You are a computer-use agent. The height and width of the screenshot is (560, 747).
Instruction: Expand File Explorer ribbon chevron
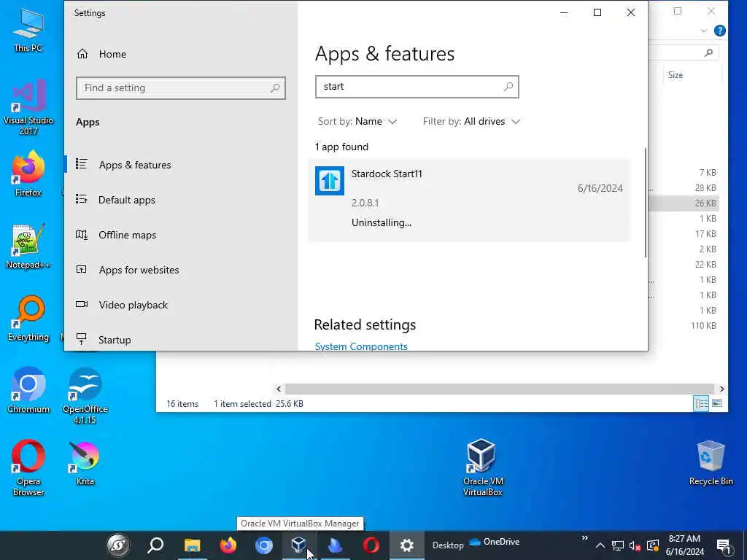tap(704, 31)
